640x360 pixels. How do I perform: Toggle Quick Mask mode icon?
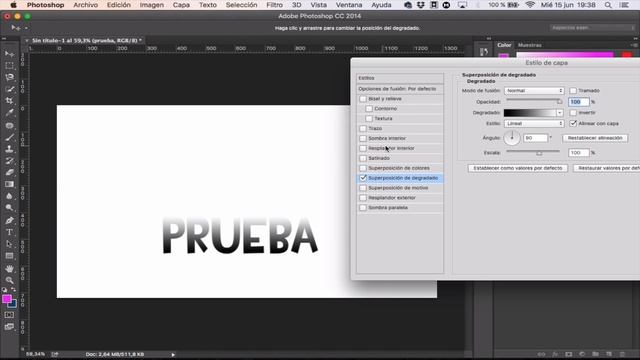pos(9,315)
